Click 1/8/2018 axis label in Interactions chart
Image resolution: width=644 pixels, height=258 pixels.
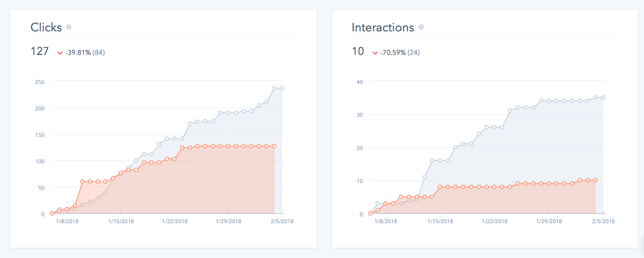point(385,222)
